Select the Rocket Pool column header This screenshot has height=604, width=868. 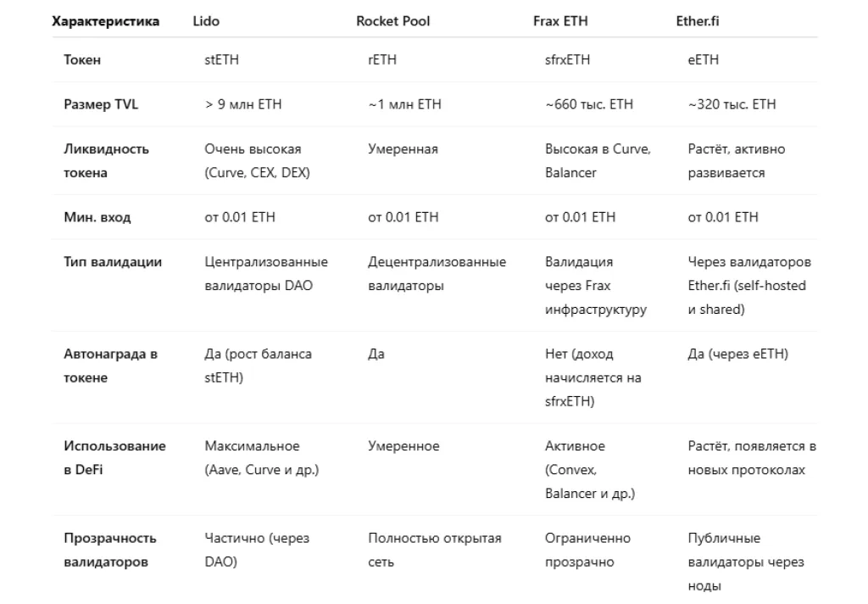tap(392, 21)
